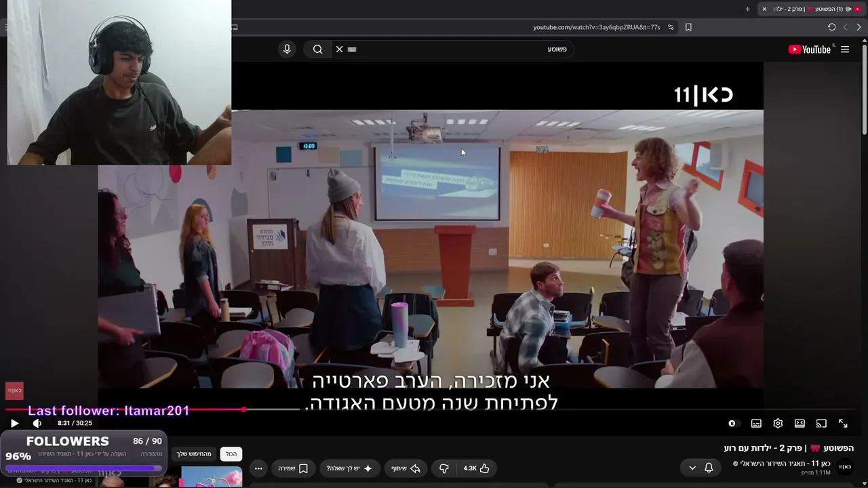Like the video (4.3K)
The height and width of the screenshot is (488, 868).
(477, 468)
